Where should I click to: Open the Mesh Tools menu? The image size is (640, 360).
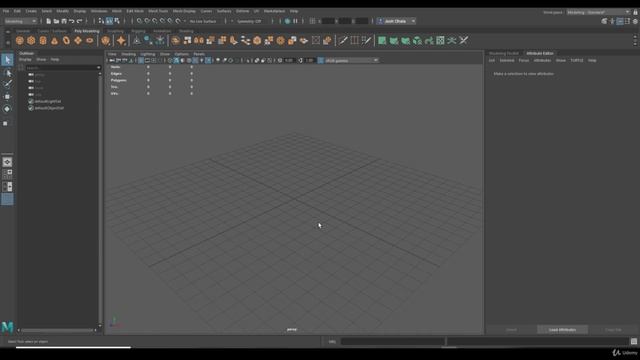158,11
